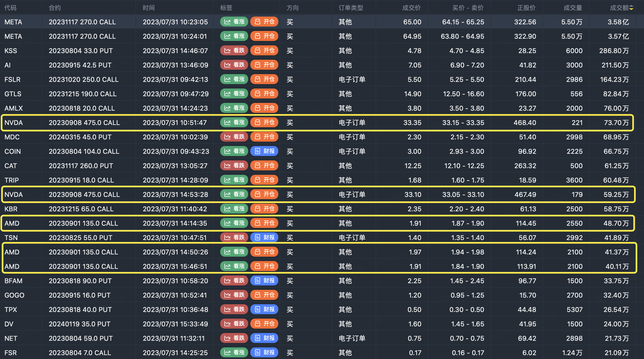Click 标签 column header
The height and width of the screenshot is (359, 644).
tap(226, 8)
